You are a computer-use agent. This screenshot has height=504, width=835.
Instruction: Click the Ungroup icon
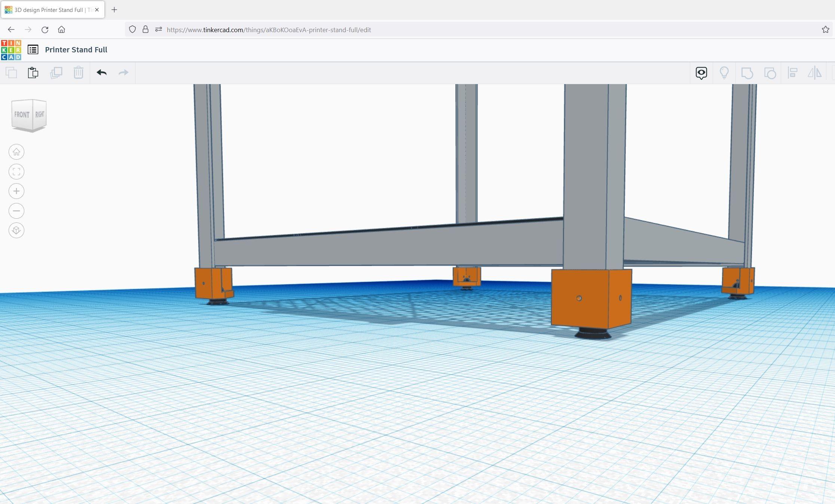point(770,73)
